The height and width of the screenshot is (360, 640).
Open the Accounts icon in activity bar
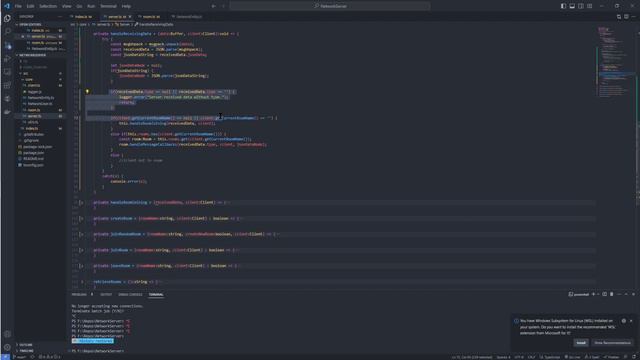click(x=7, y=334)
